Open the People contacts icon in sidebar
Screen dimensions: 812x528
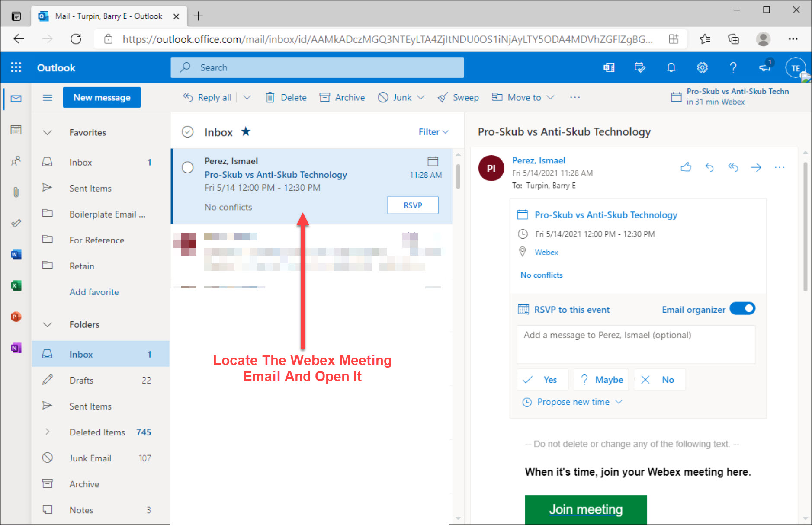[16, 161]
